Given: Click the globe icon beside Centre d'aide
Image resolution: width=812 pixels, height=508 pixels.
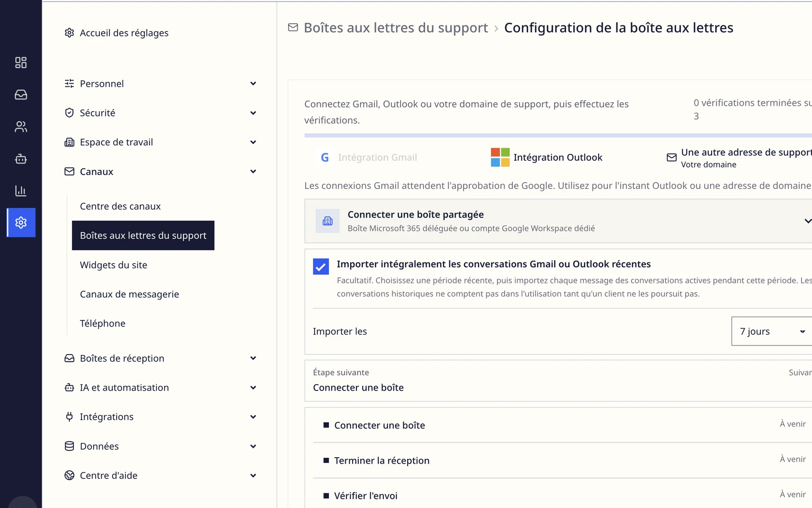Looking at the screenshot, I should [69, 475].
